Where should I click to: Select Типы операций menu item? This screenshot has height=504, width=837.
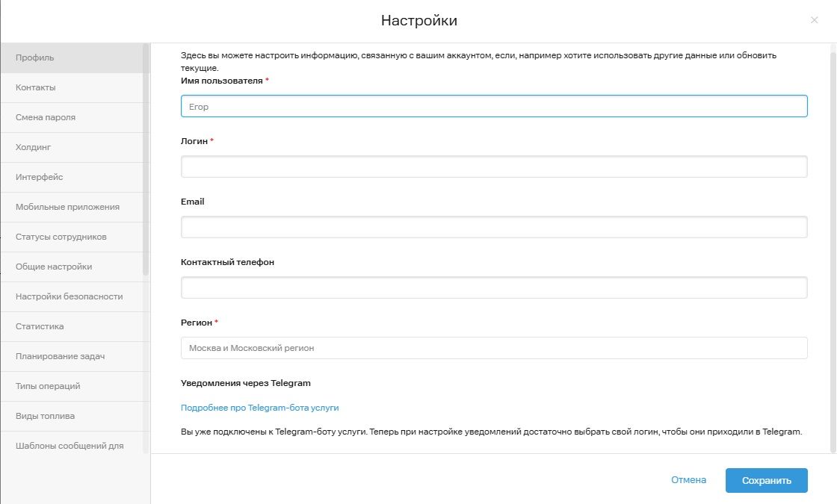(x=48, y=386)
